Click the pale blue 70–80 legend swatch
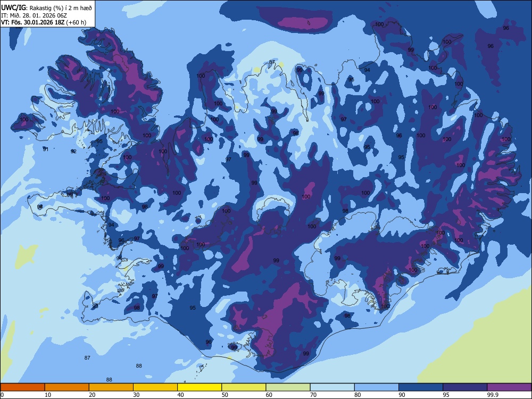 (332, 387)
